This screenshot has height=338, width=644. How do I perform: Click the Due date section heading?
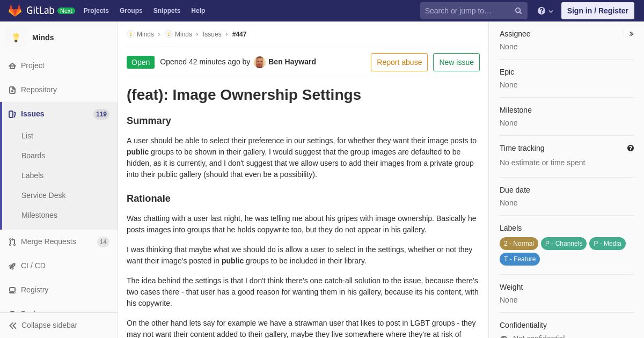coord(515,190)
